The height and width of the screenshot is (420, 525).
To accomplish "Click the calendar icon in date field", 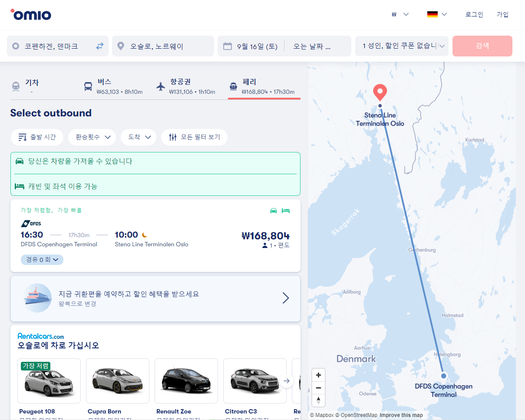I will 227,46.
